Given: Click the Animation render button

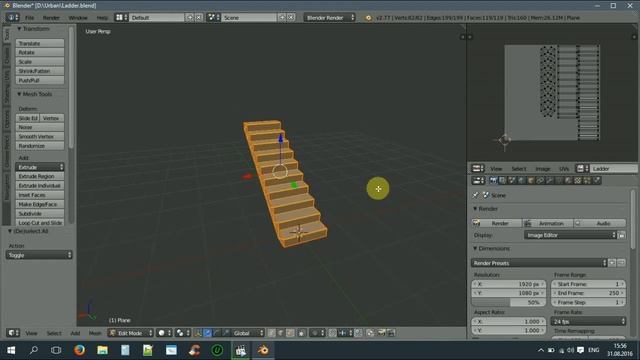Looking at the screenshot, I should 548,223.
